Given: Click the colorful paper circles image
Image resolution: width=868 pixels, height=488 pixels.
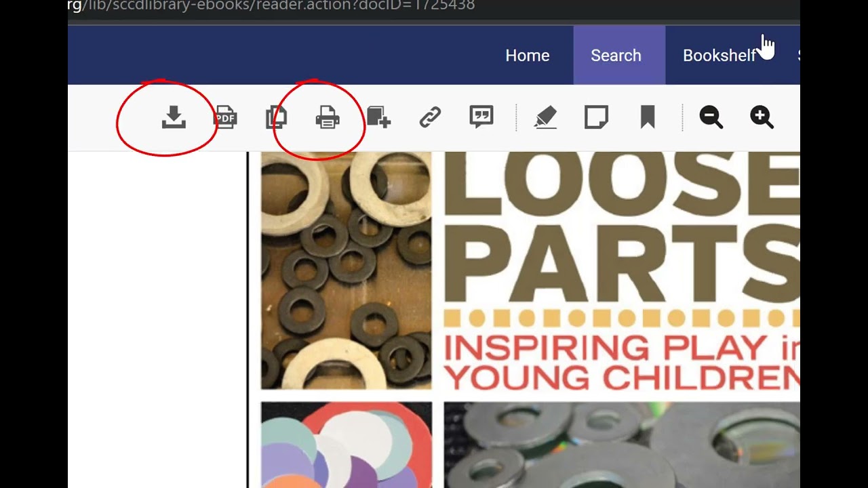Looking at the screenshot, I should (x=346, y=445).
